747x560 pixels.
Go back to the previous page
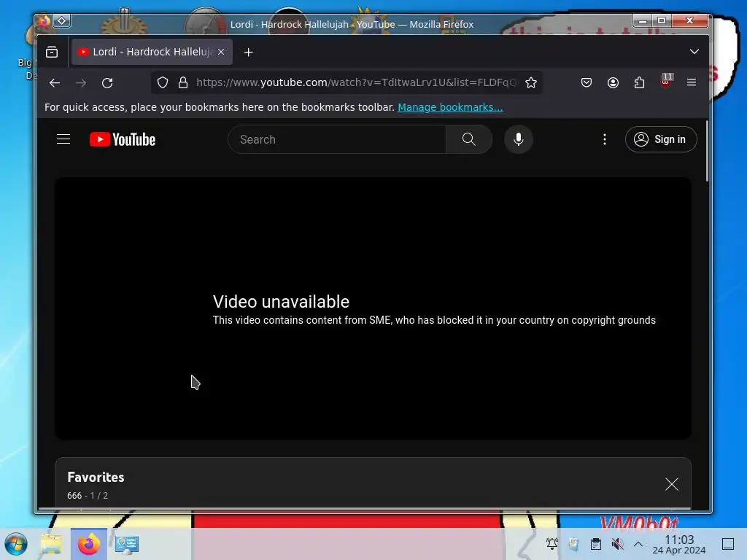point(54,83)
